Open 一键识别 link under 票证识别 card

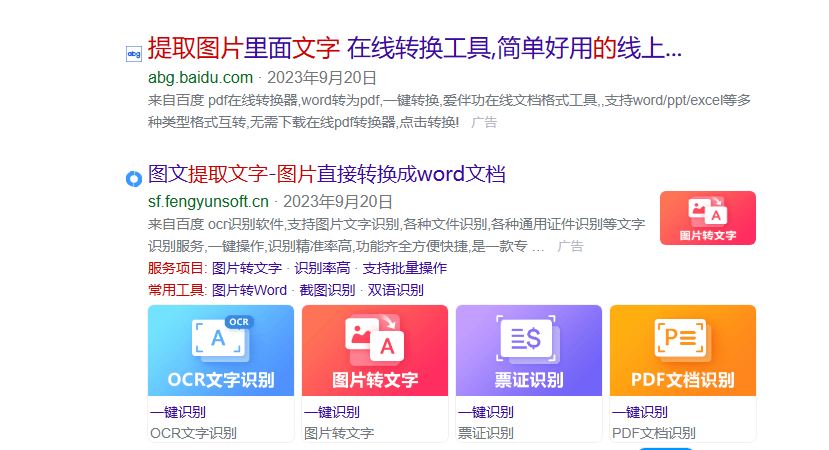pos(485,412)
